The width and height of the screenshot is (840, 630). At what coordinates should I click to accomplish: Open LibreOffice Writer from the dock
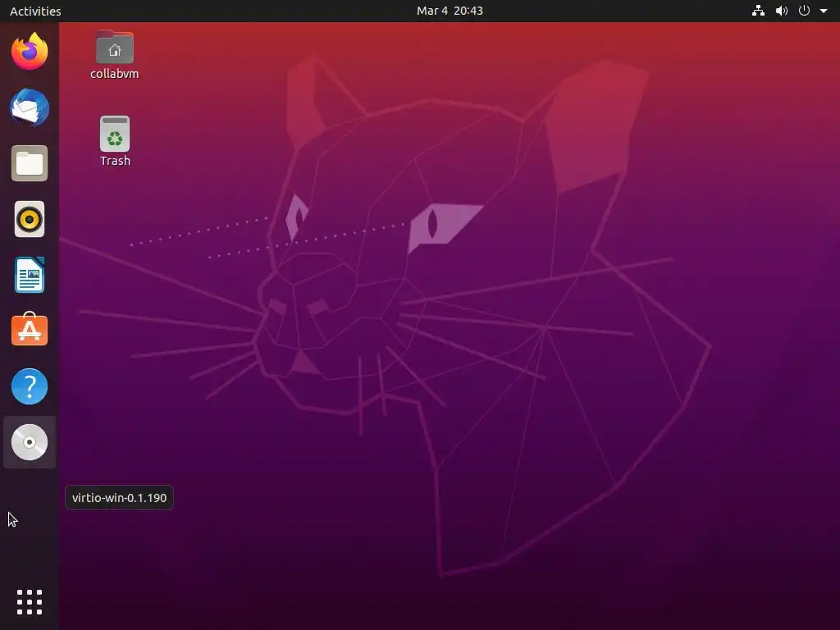coord(30,275)
